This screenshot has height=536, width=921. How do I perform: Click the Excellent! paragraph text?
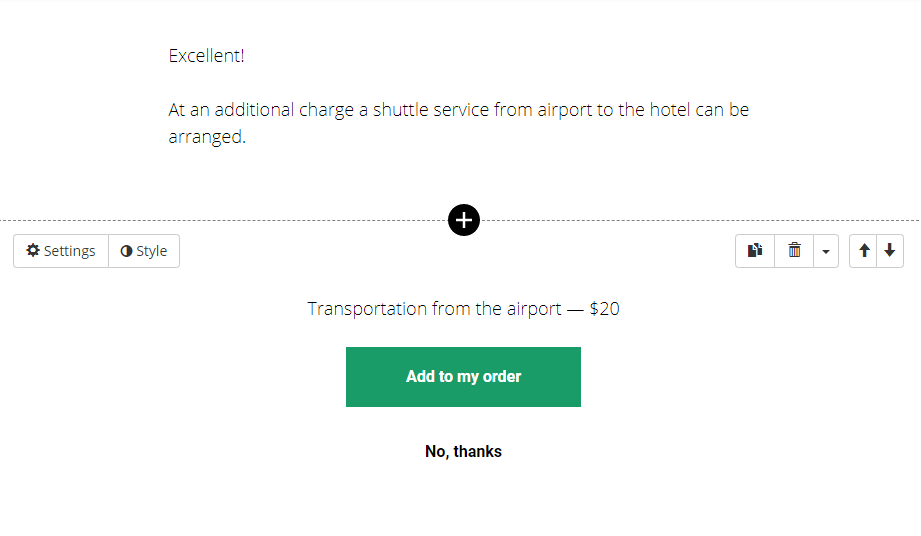(206, 56)
